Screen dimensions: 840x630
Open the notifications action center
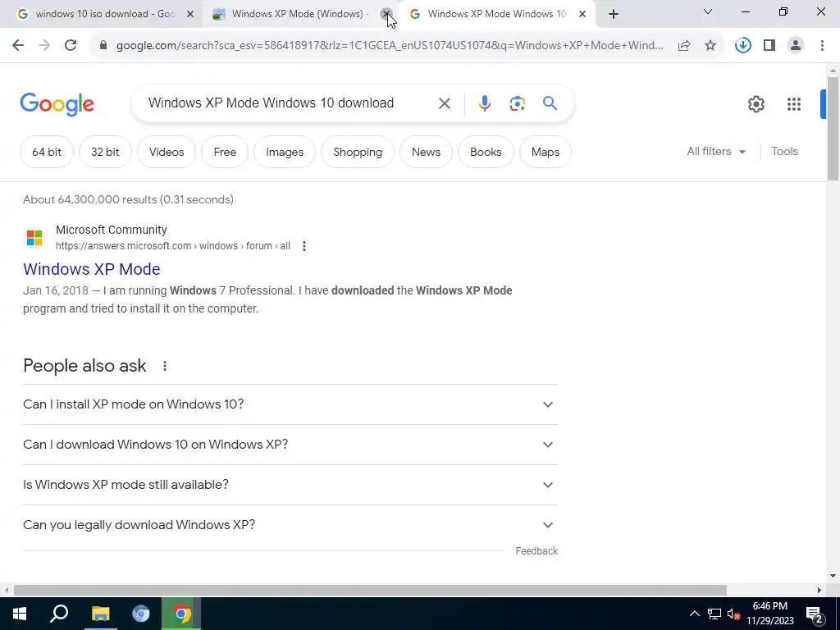(x=815, y=614)
